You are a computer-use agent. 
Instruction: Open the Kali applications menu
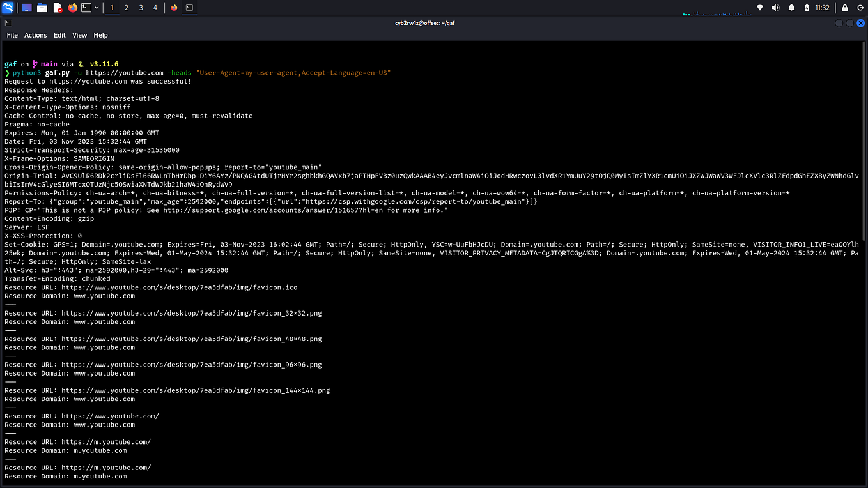[x=8, y=8]
